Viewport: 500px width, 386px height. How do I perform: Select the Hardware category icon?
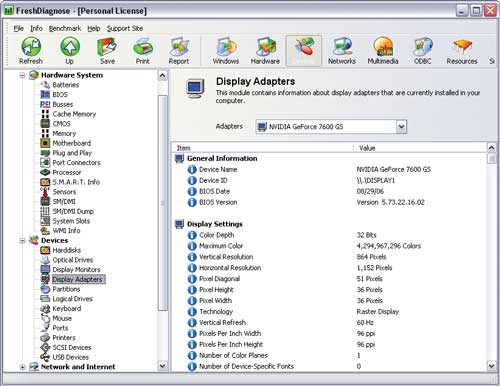(x=265, y=51)
